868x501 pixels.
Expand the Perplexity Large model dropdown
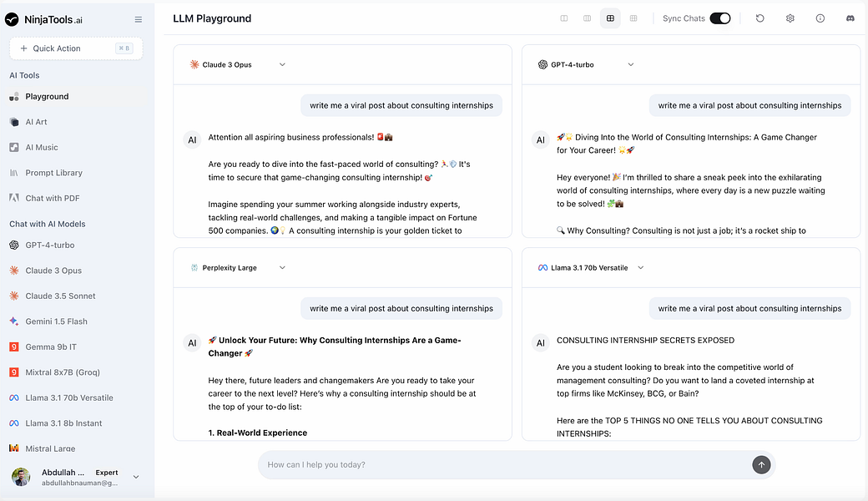click(x=282, y=268)
